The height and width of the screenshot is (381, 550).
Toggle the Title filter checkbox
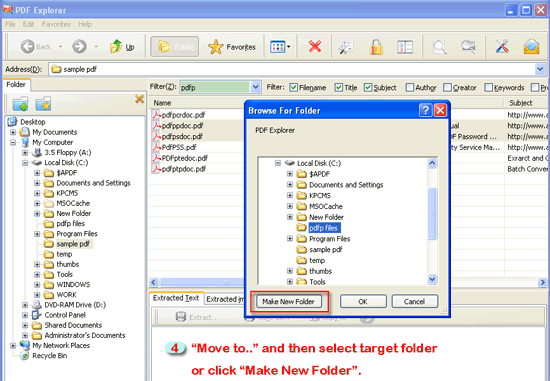coord(338,87)
